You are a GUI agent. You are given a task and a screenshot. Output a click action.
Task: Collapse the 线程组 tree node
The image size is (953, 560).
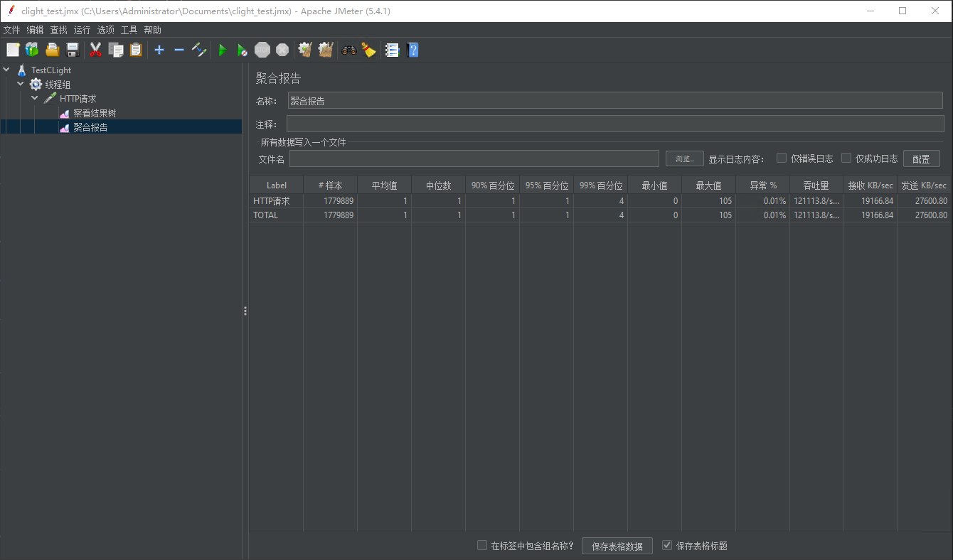(x=21, y=84)
